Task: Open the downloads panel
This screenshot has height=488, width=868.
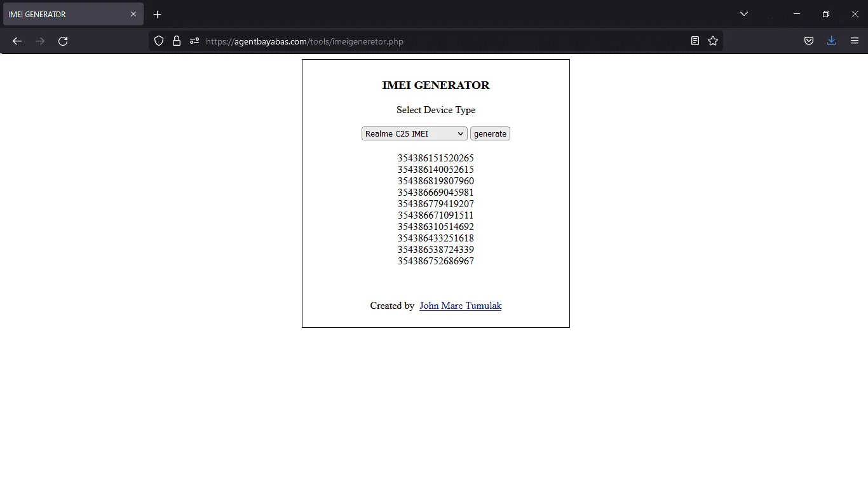Action: pyautogui.click(x=831, y=41)
